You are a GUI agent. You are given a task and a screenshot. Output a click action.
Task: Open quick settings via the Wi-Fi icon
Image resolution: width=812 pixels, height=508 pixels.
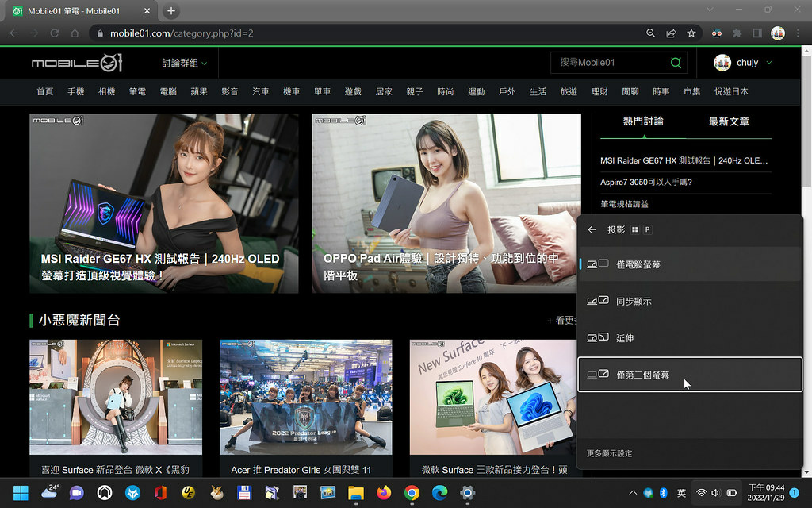pyautogui.click(x=701, y=492)
